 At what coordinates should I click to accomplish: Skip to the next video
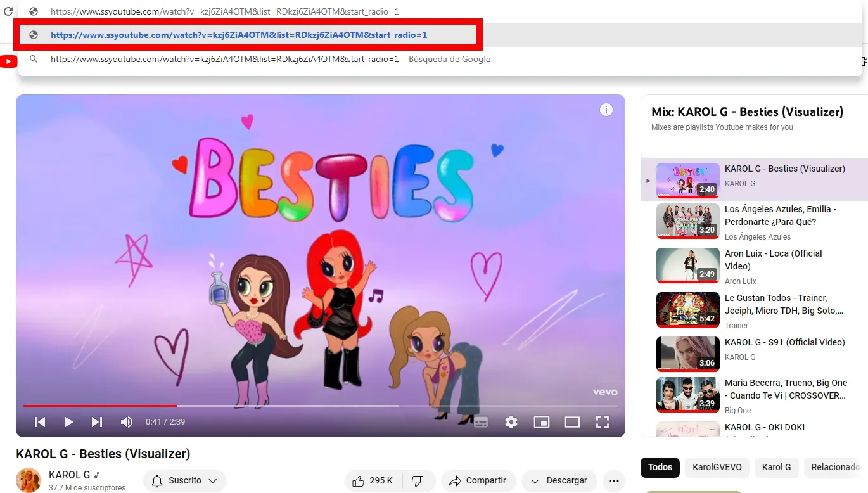(97, 422)
